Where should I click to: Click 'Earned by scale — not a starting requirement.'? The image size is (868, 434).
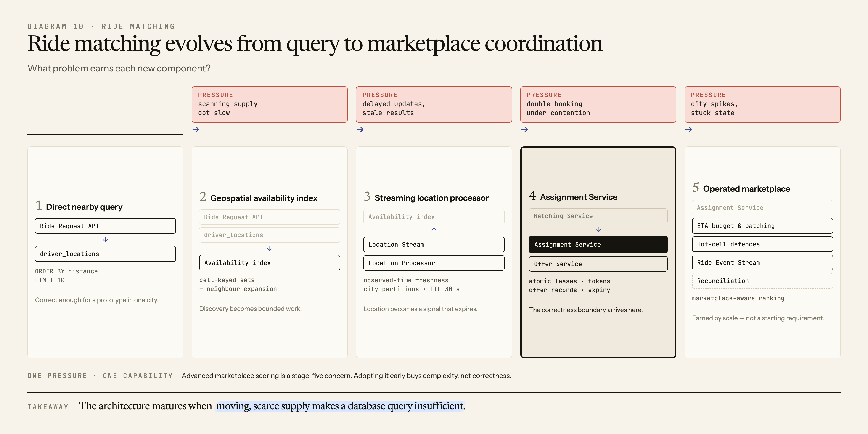tap(758, 318)
